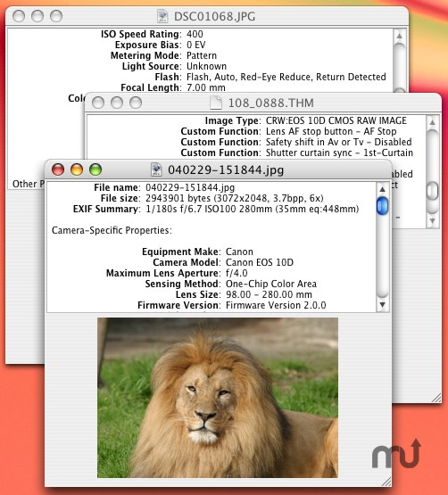
Task: Click scroll up arrow in 040229-151844.jpg window
Action: (382, 189)
